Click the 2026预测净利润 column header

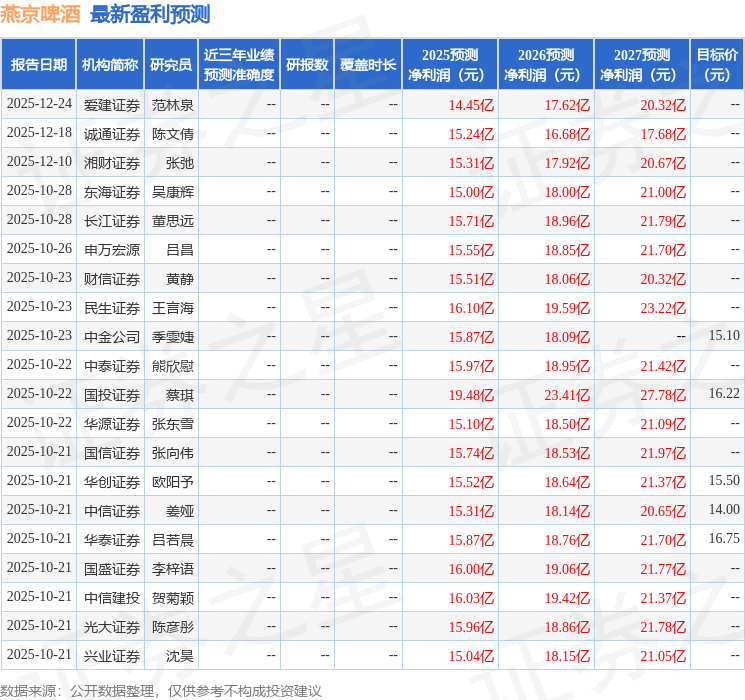point(545,65)
